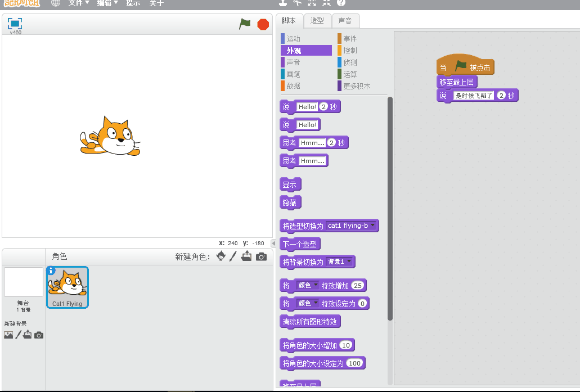580x392 pixels.
Task: Select the Cat1 Flying sprite thumbnail
Action: click(x=68, y=287)
